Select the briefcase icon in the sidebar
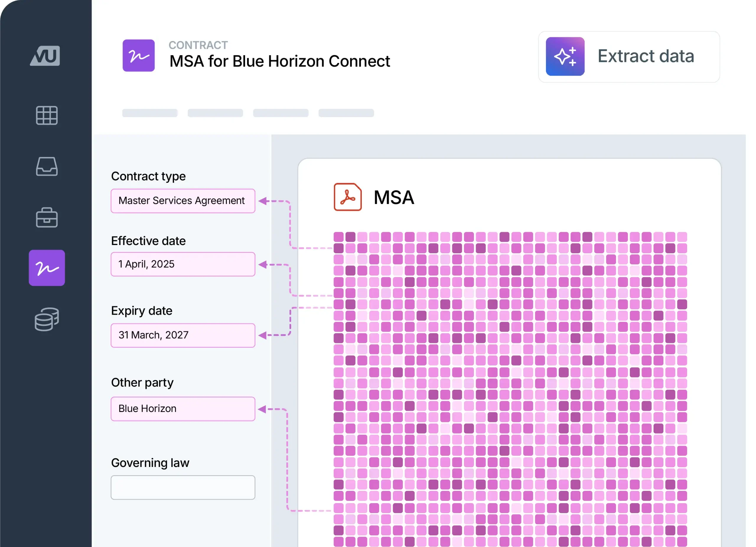Viewport: 756px width, 547px height. pos(47,218)
